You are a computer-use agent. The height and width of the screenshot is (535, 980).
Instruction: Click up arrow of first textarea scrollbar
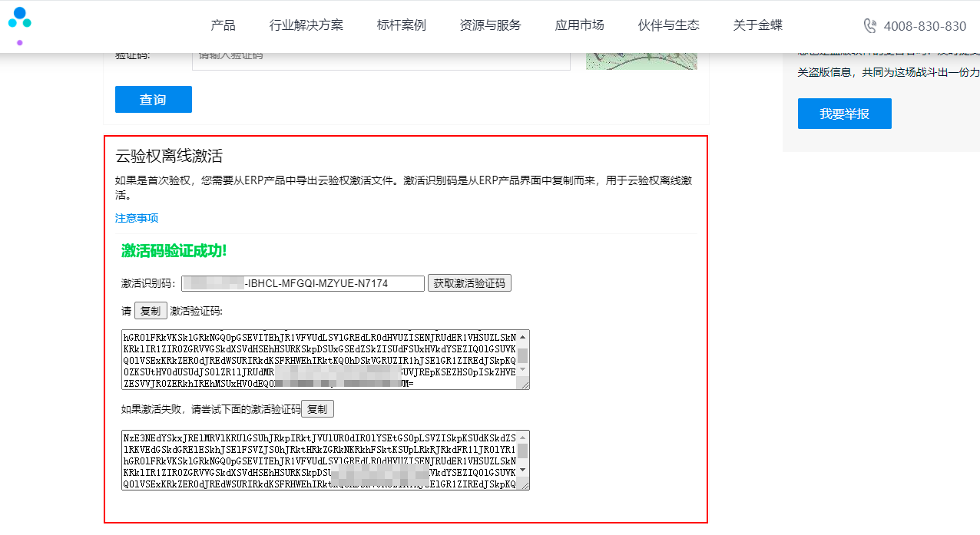(523, 337)
